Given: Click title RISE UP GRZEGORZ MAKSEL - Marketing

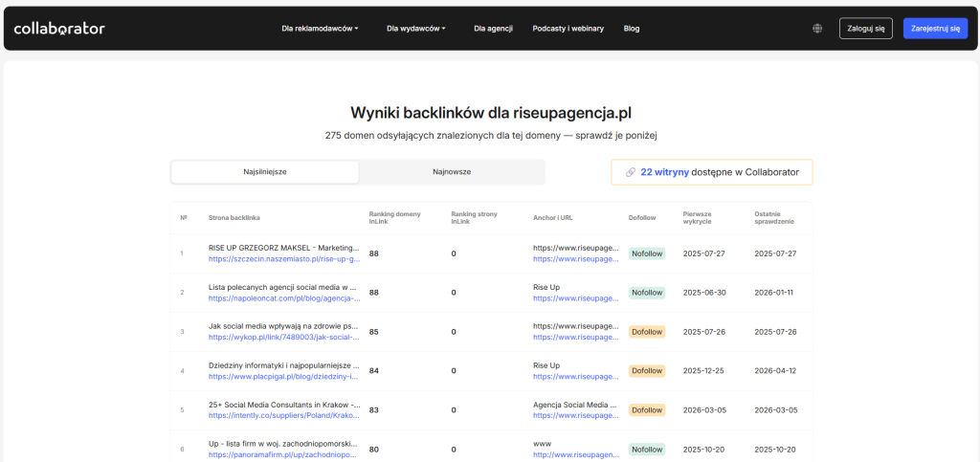Looking at the screenshot, I should click(x=284, y=247).
